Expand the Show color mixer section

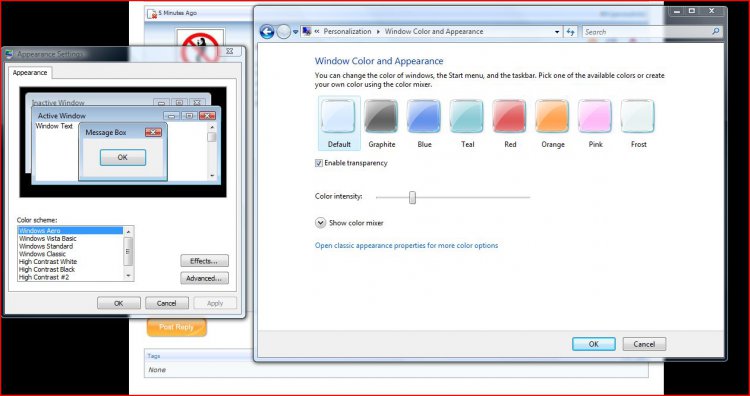(320, 223)
